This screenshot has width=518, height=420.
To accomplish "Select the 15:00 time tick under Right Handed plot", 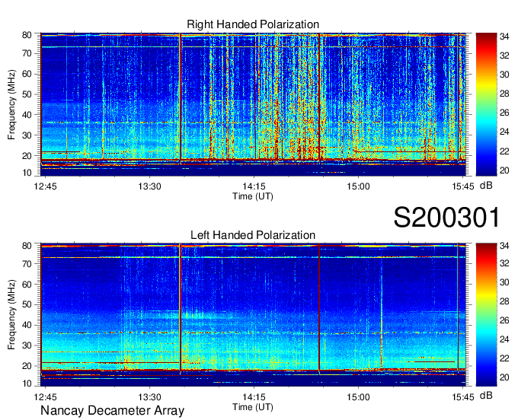I will (358, 186).
